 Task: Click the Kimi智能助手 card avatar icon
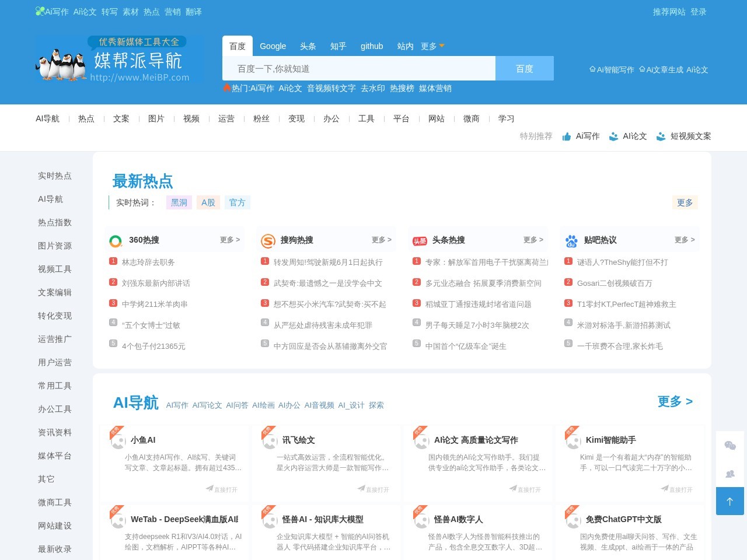(574, 440)
